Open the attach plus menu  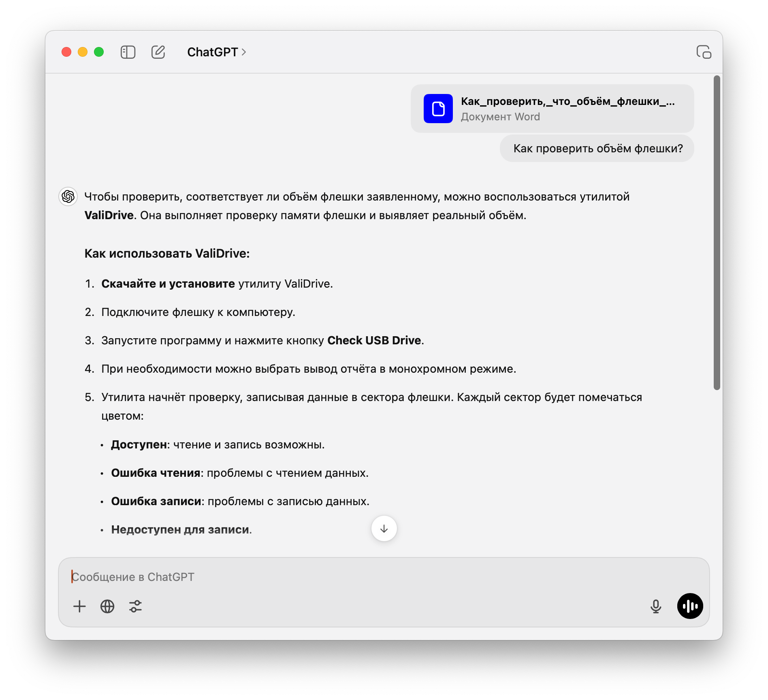[x=79, y=606]
